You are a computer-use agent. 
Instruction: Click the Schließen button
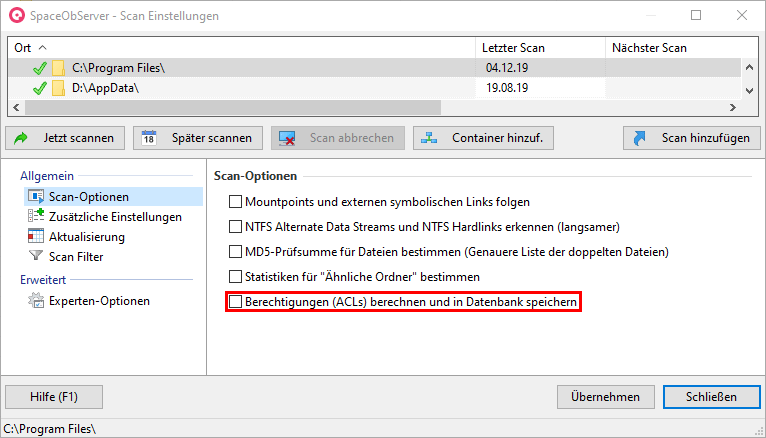pyautogui.click(x=711, y=396)
